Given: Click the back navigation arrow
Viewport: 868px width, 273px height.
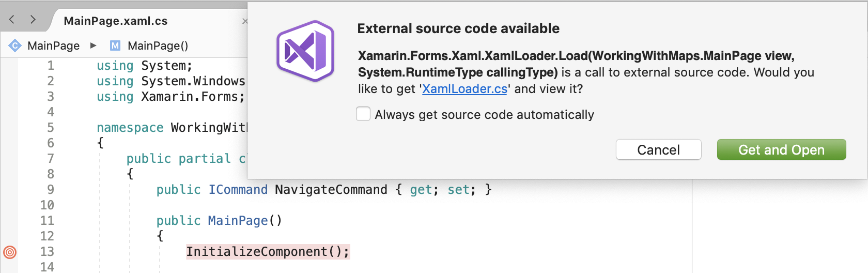Looking at the screenshot, I should 12,20.
